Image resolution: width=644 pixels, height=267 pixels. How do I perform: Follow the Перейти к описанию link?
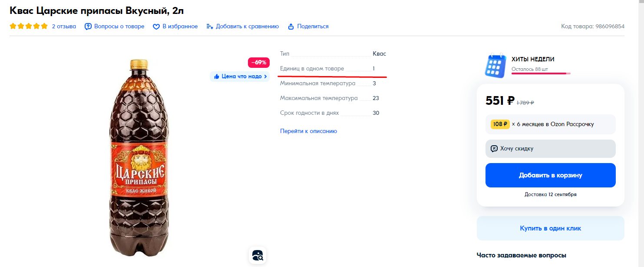308,131
